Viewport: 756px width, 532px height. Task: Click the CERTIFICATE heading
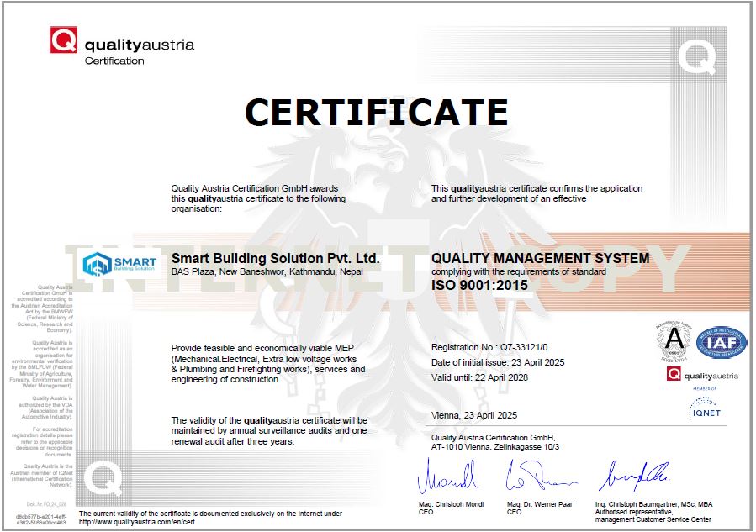pyautogui.click(x=376, y=113)
